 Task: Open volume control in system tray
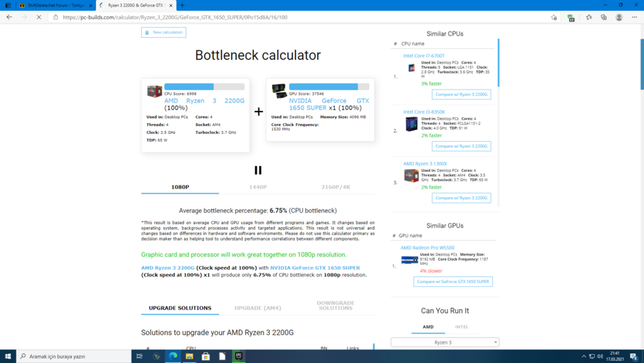tap(600, 357)
